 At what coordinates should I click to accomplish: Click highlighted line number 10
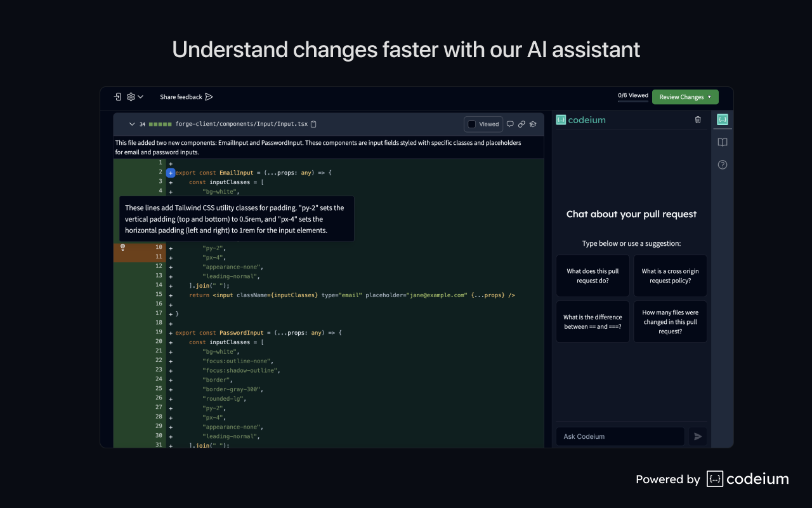[x=159, y=247]
